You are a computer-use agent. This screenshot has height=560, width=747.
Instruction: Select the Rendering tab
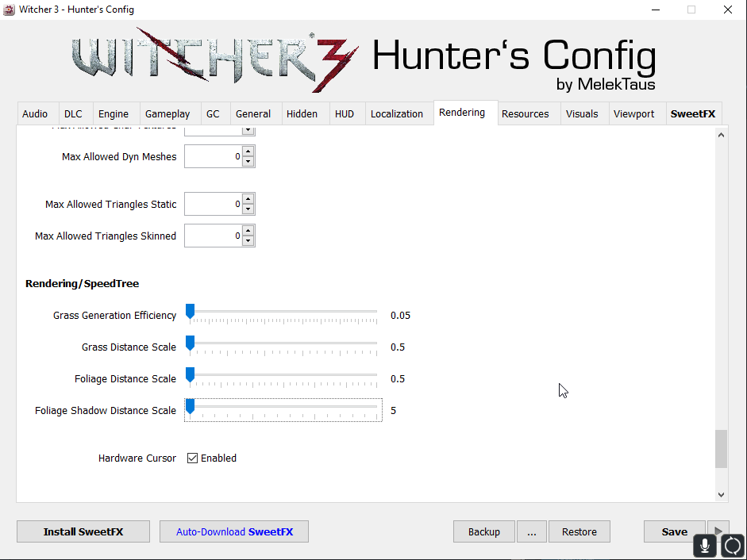(x=465, y=113)
